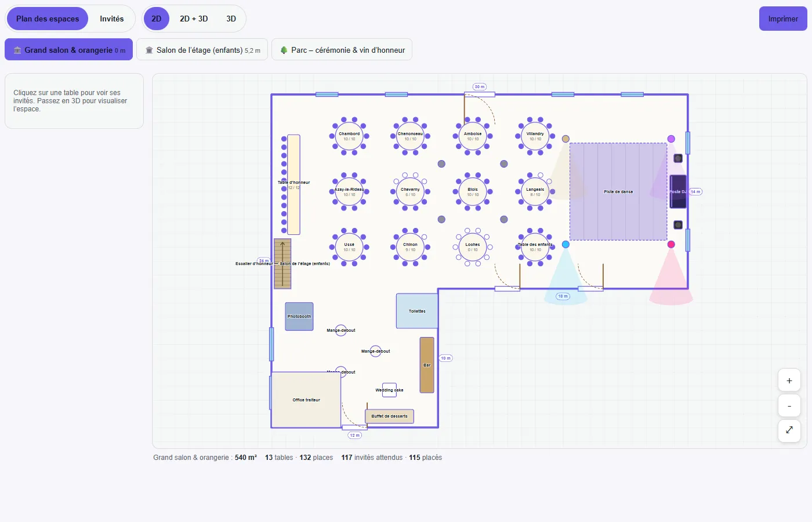Click the tan spotlight marker
The width and height of the screenshot is (812, 522).
pos(565,139)
